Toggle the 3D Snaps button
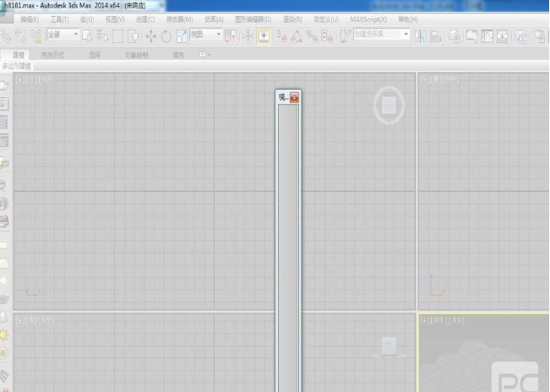550x392 pixels. [x=281, y=35]
